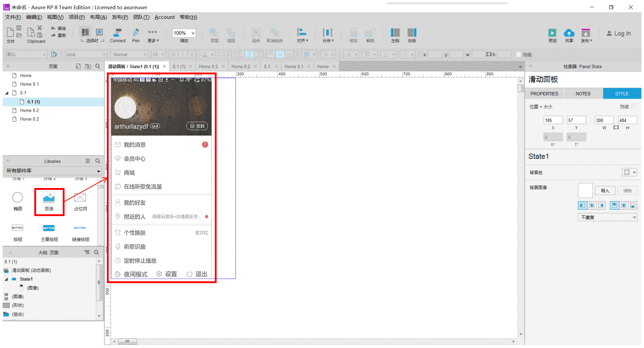Open the 100% zoom dropdown

pyautogui.click(x=184, y=33)
